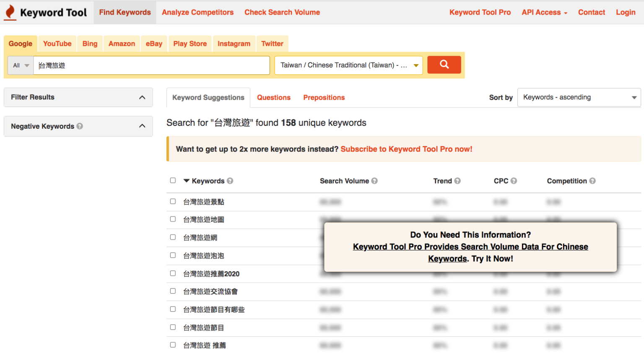
Task: Click the Keyword Tool Pro Chinese Keywords popup link
Action: tap(470, 252)
